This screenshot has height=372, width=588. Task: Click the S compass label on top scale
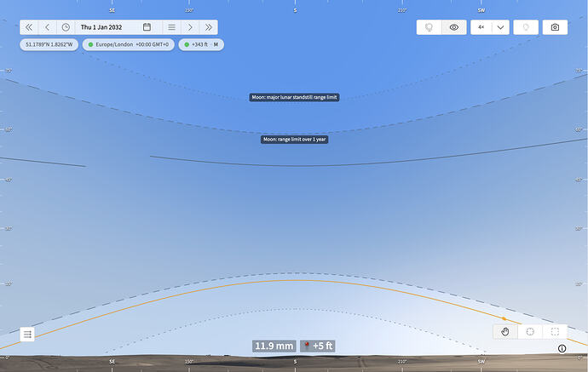click(x=295, y=10)
